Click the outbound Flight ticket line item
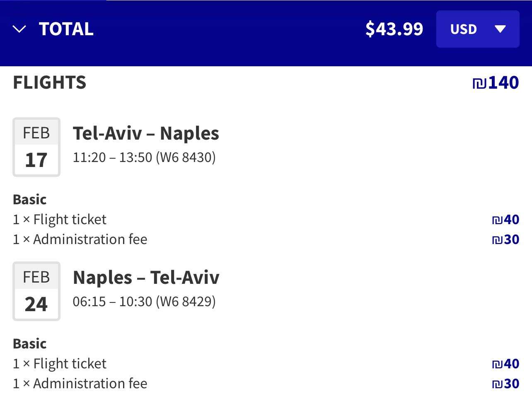The height and width of the screenshot is (399, 532). click(60, 220)
